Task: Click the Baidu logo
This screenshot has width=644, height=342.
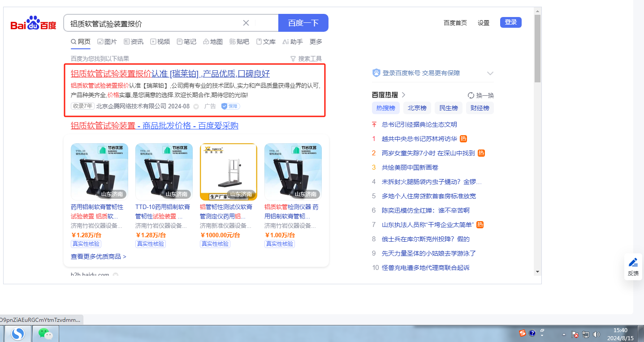Action: pyautogui.click(x=34, y=23)
